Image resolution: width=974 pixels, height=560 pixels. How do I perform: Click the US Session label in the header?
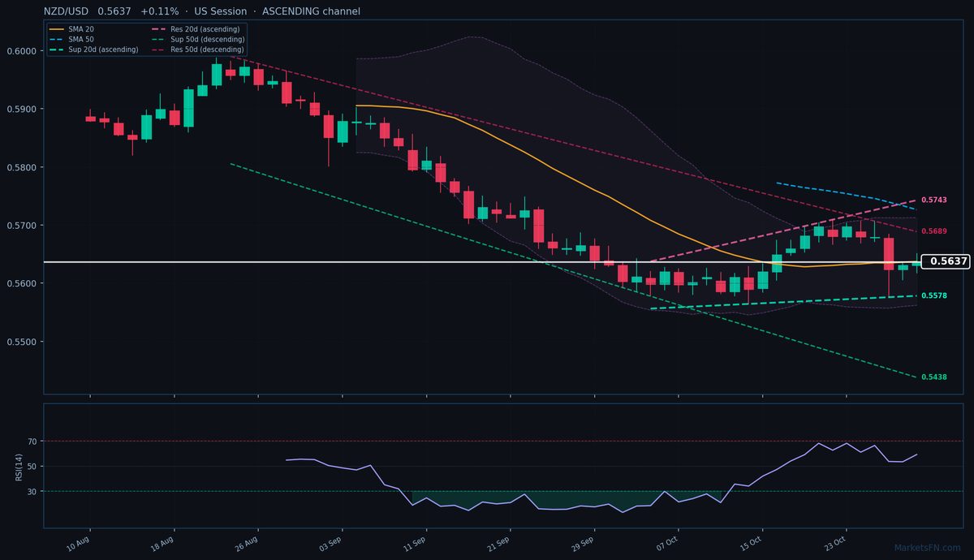221,11
